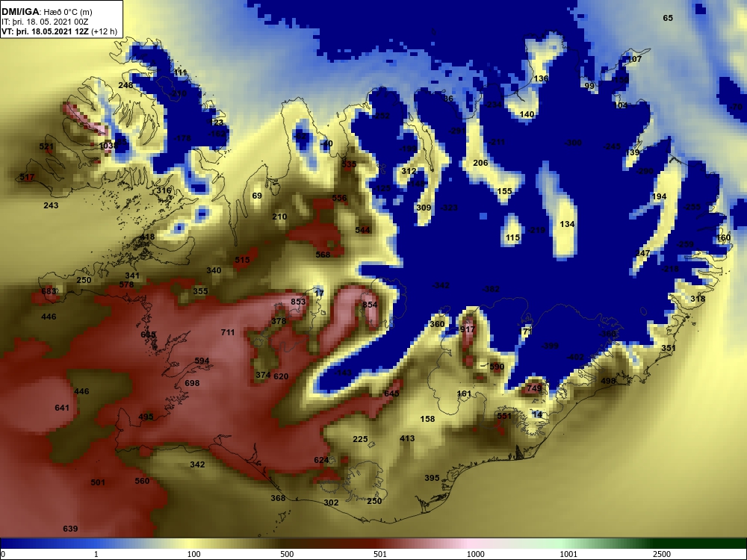
Task: Click the map value 515
Action: click(243, 260)
